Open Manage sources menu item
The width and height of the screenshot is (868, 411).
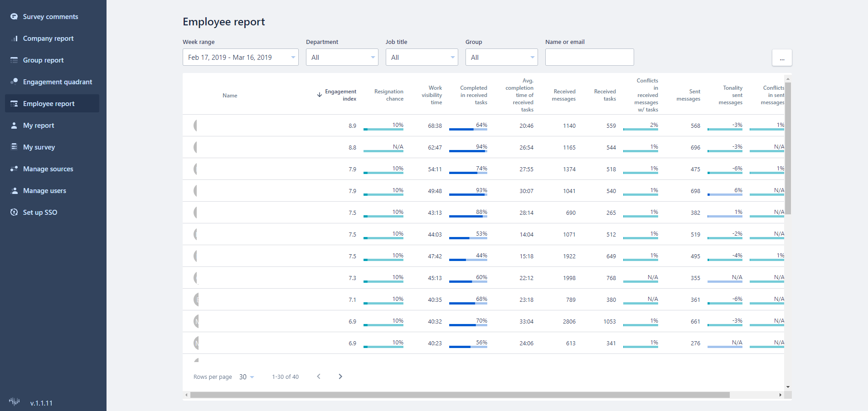click(48, 169)
